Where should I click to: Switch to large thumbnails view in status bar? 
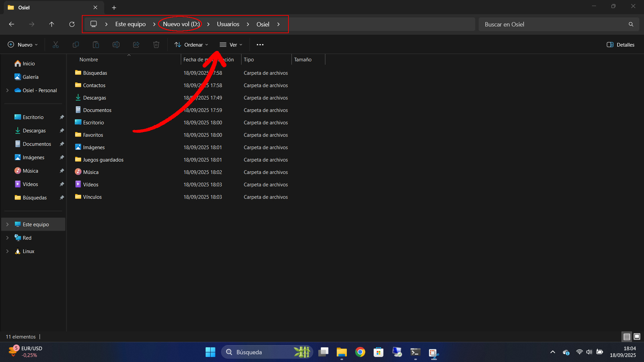pos(637,337)
